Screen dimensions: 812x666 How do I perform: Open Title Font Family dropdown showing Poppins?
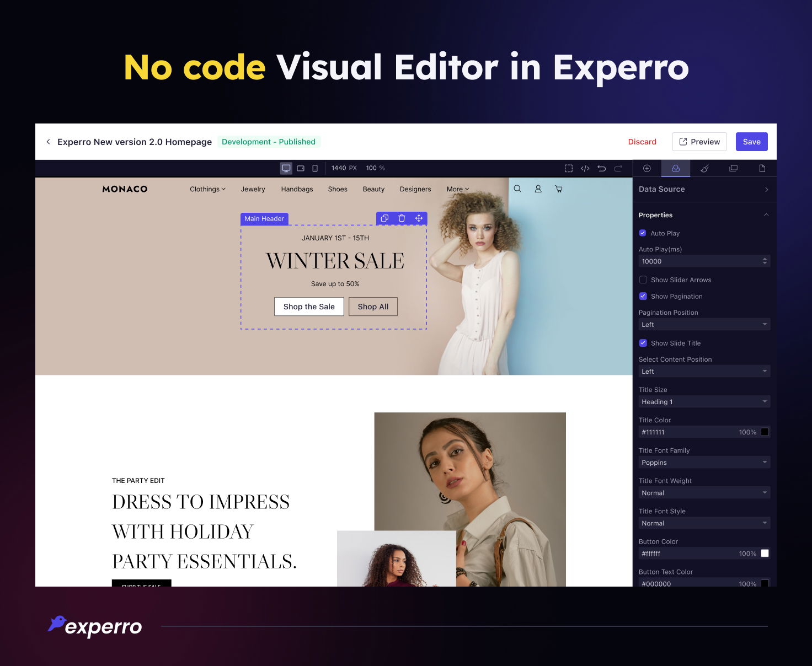(704, 463)
